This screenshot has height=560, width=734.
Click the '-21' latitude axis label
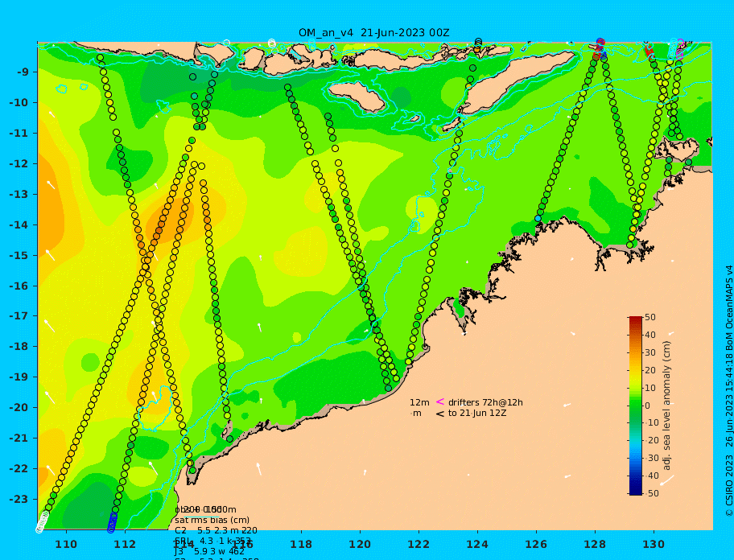coord(19,439)
